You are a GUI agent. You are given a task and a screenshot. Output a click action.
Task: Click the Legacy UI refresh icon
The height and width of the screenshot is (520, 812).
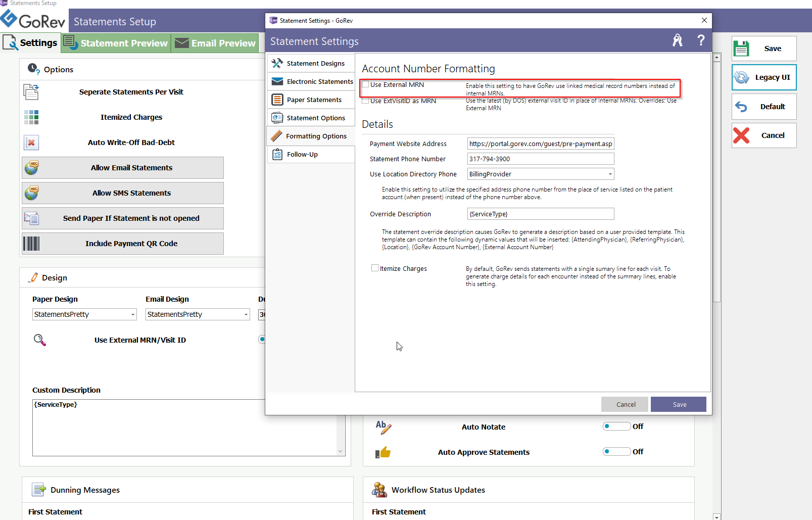coord(741,77)
